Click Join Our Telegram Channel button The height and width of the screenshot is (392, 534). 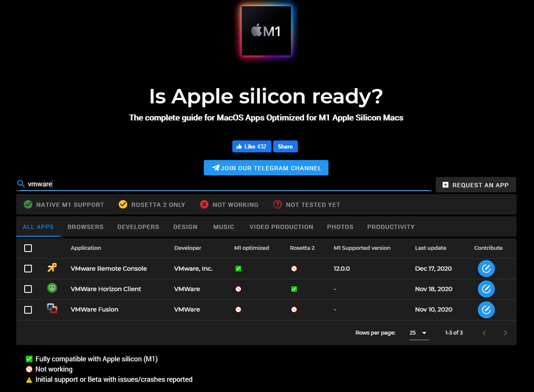pos(266,168)
